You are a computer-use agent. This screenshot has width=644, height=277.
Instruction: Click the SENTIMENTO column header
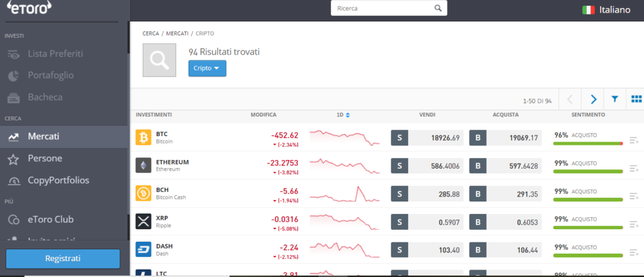pos(588,115)
